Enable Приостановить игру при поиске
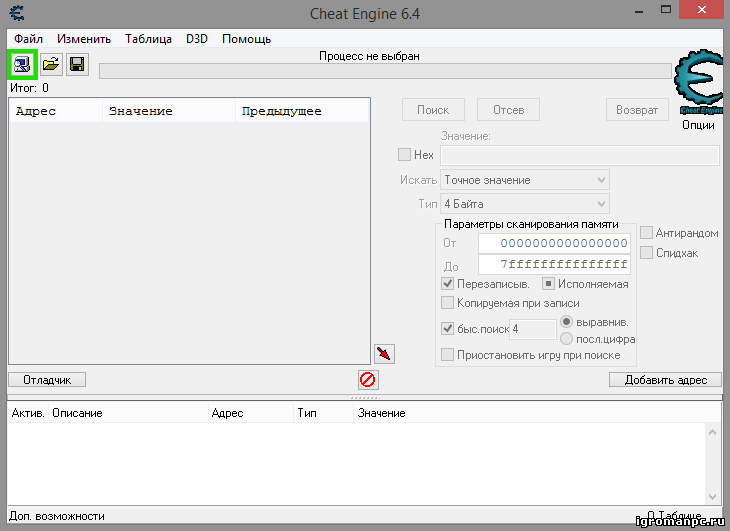 pyautogui.click(x=447, y=355)
